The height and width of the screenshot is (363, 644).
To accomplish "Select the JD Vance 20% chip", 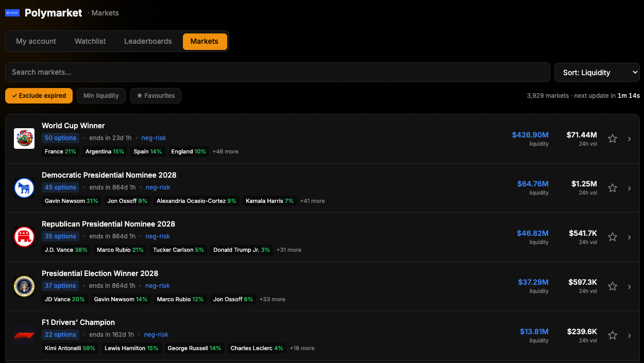I will (x=64, y=299).
